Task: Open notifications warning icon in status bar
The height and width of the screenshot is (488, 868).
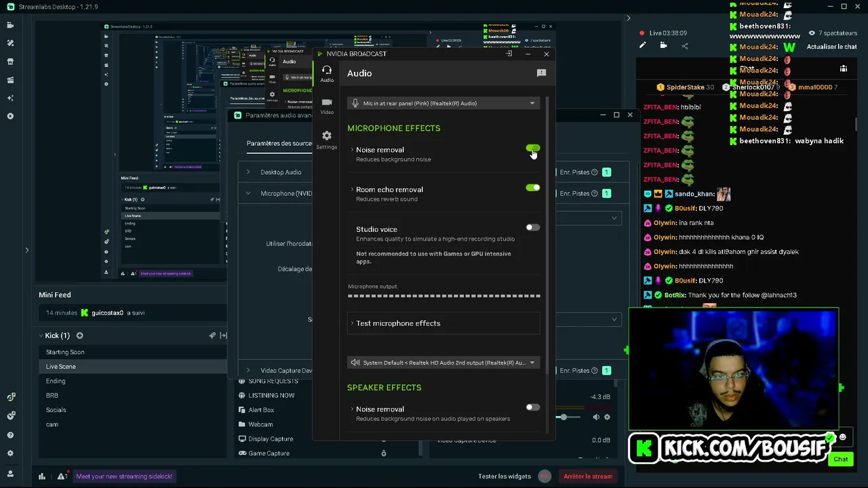Action: coord(62,476)
